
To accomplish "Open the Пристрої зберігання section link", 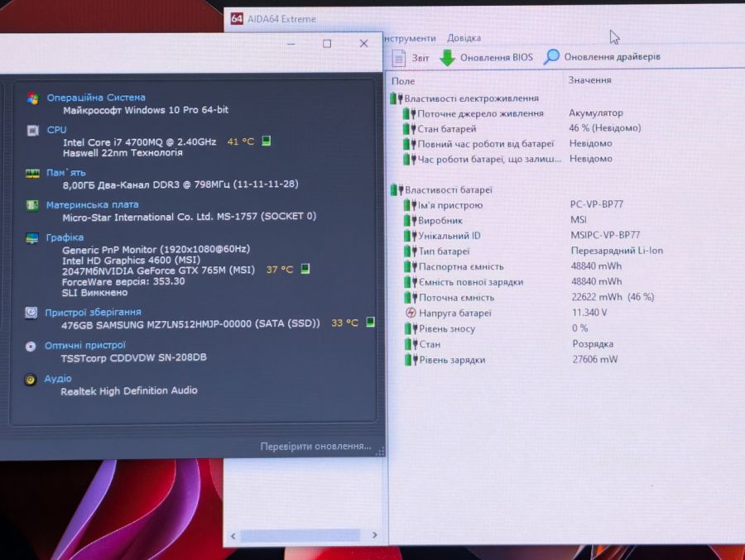I will (93, 312).
